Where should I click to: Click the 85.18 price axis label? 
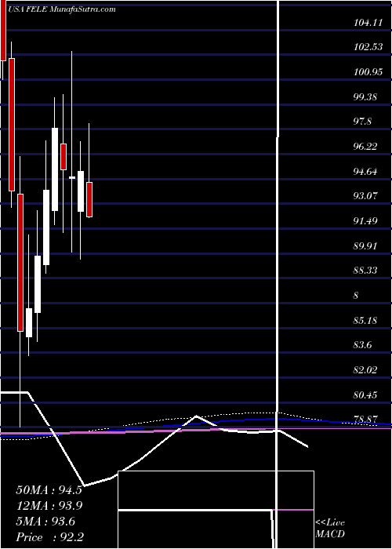(x=365, y=320)
